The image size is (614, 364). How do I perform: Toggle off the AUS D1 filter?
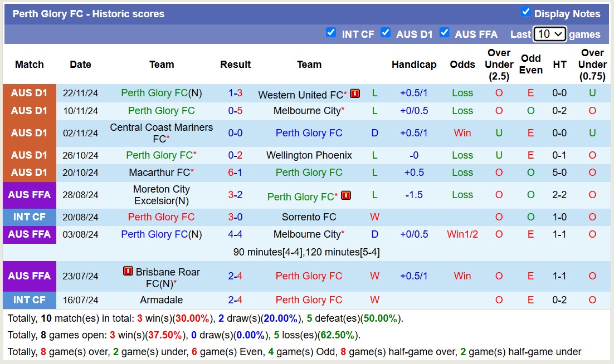[386, 33]
